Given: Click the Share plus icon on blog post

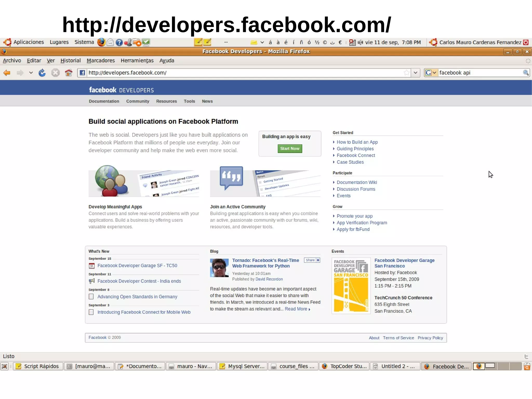Looking at the screenshot, I should tap(318, 260).
